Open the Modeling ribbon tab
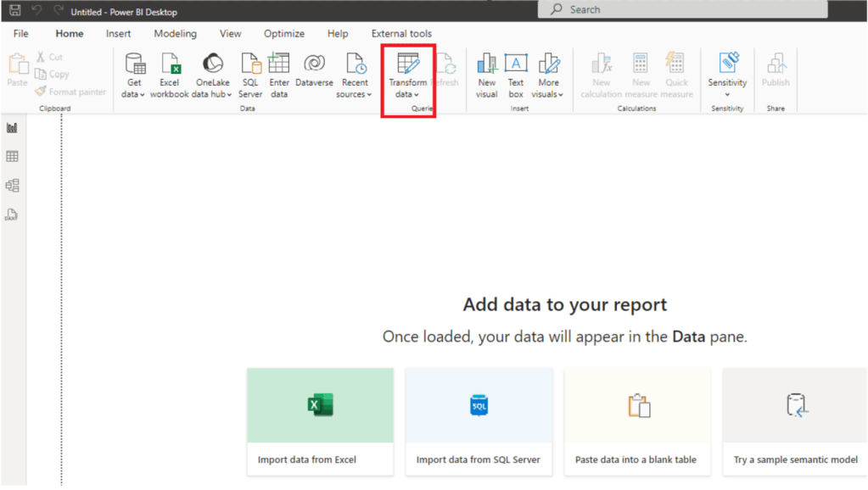The image size is (868, 490). [x=175, y=34]
